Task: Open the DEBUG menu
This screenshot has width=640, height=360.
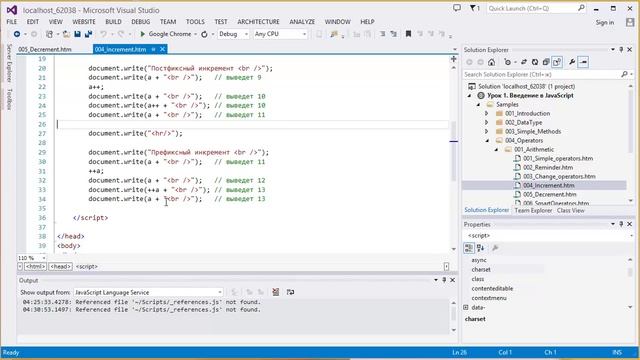Action: click(140, 22)
